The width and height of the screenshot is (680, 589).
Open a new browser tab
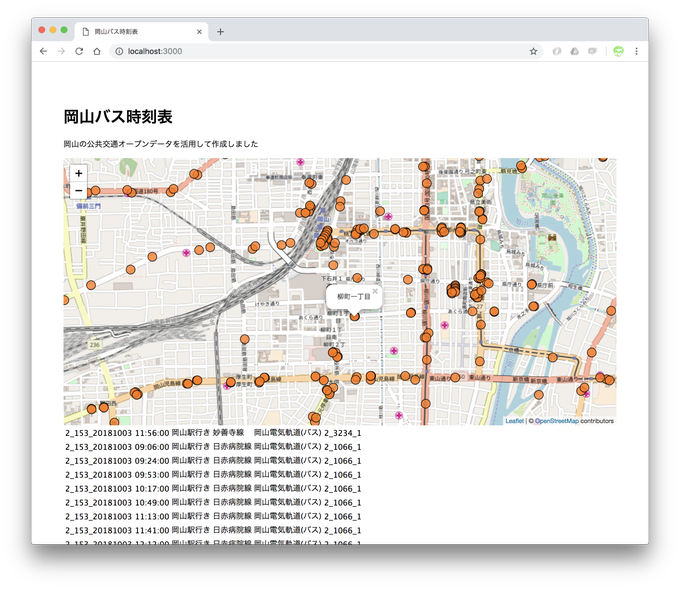(x=220, y=32)
